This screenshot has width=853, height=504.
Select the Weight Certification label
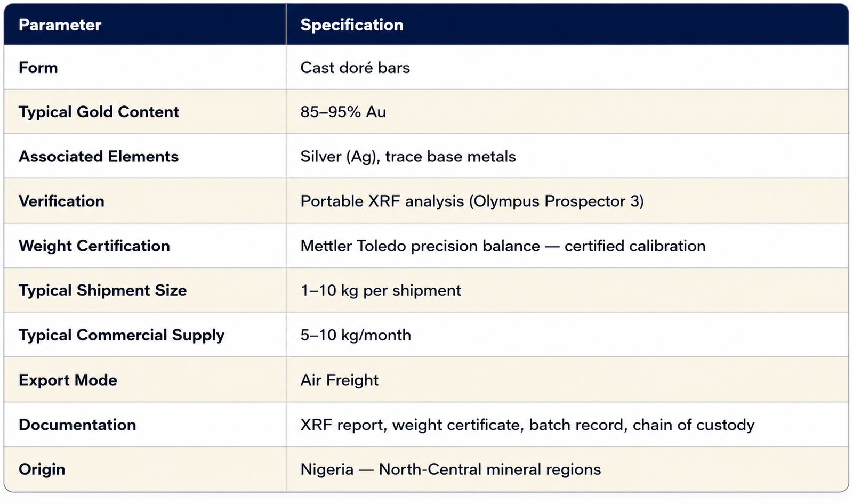tap(94, 246)
